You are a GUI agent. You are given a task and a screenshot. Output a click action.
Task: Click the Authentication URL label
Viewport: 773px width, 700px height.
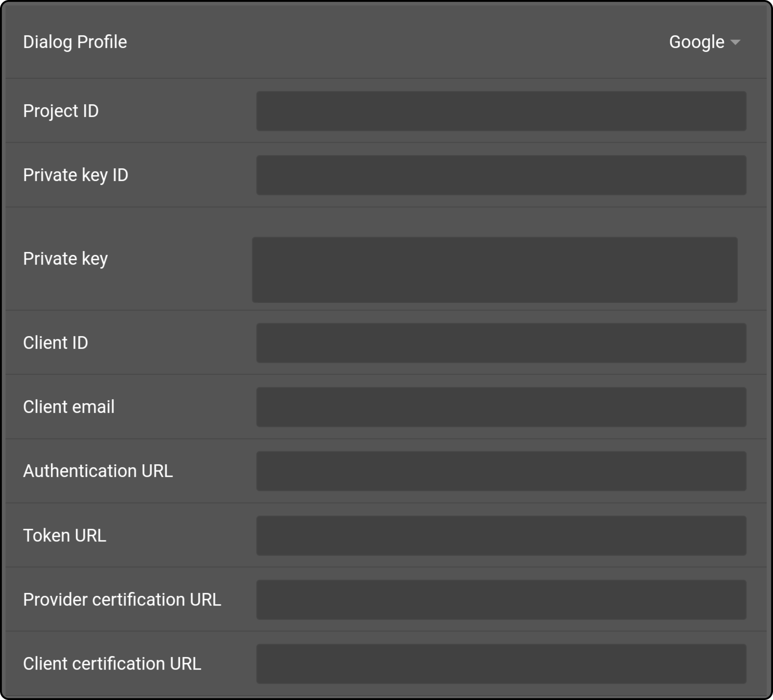click(x=98, y=471)
